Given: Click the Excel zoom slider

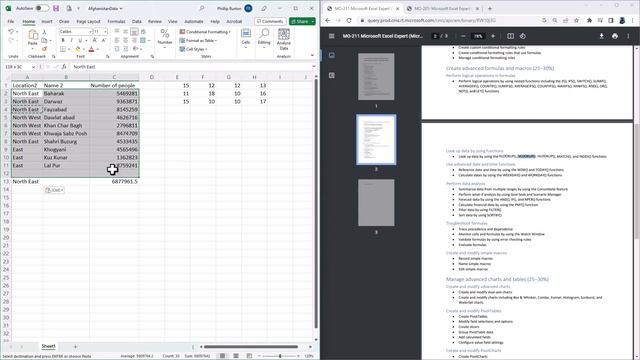Looking at the screenshot, I should 280,356.
